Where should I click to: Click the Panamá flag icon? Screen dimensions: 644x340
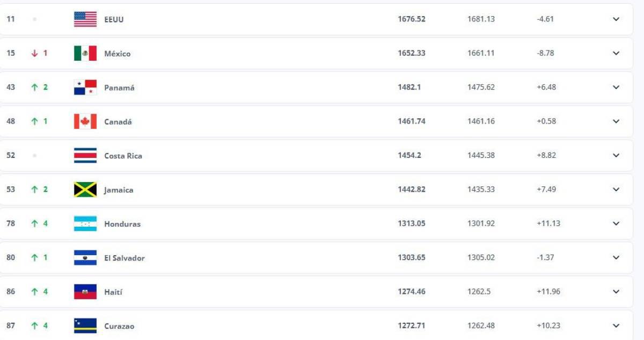click(x=83, y=86)
